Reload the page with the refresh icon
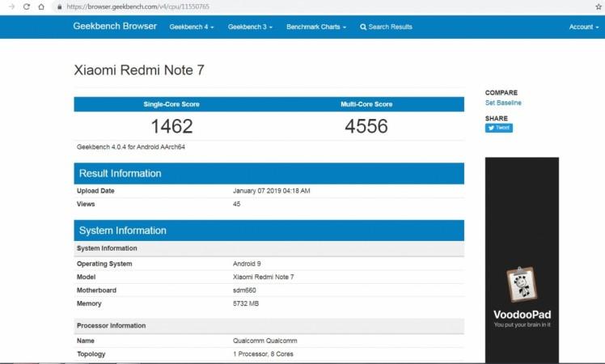The image size is (605, 364). 26,6
